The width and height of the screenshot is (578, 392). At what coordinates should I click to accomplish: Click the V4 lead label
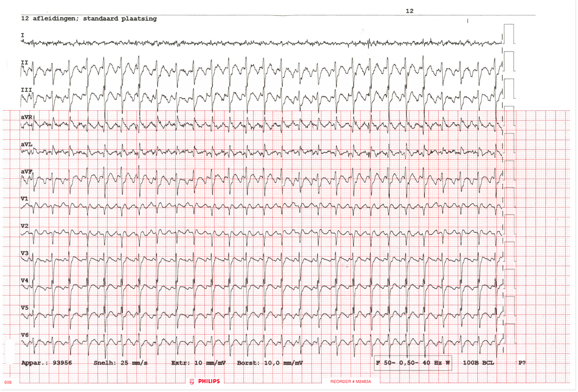24,280
